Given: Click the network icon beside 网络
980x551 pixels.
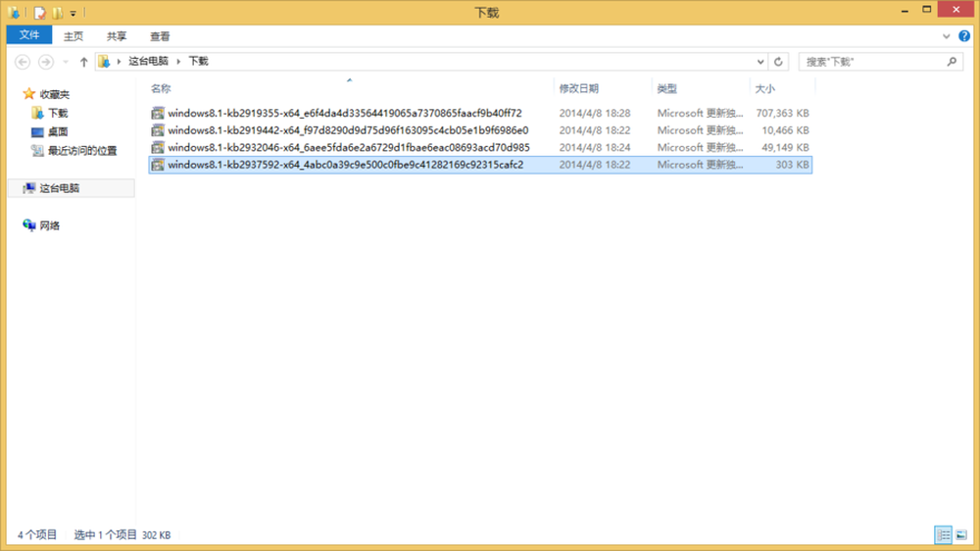Looking at the screenshot, I should (x=28, y=225).
